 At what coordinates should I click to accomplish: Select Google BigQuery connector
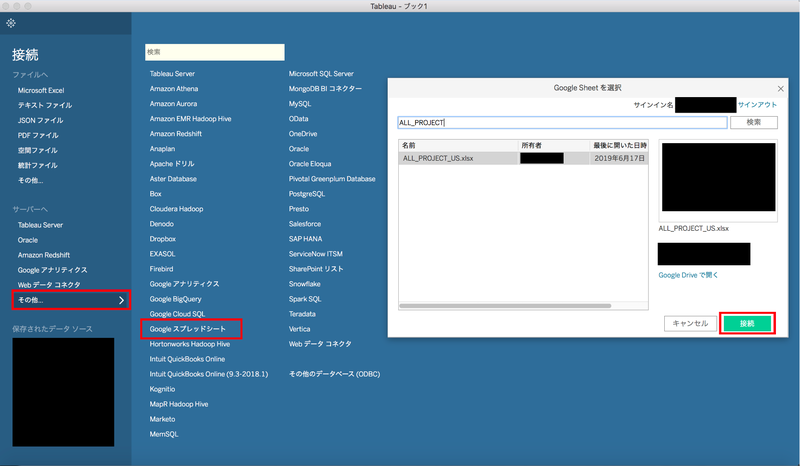pos(176,299)
